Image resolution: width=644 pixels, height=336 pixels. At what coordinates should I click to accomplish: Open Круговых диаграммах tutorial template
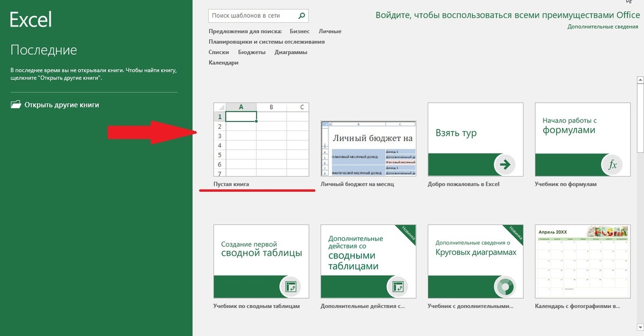476,261
